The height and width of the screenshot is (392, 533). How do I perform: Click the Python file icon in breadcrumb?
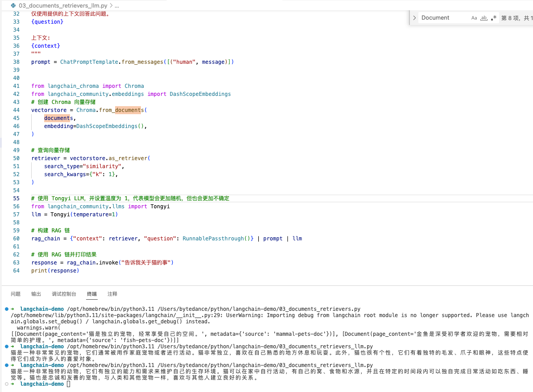pos(13,5)
